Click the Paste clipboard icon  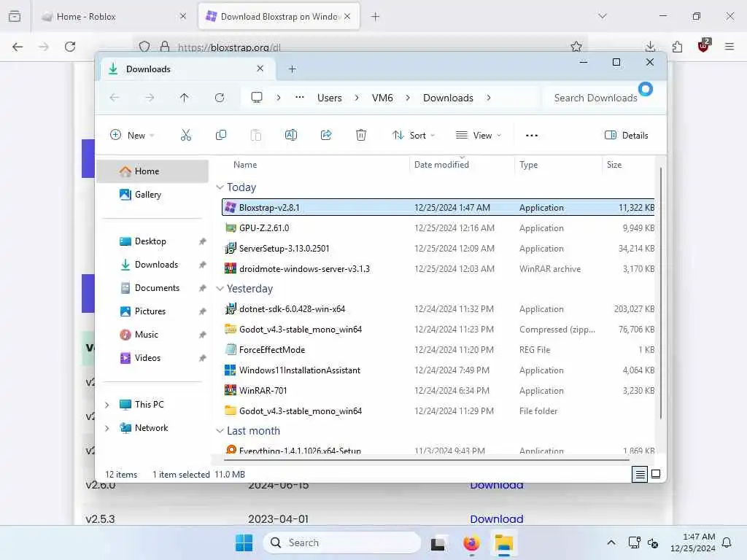coord(256,135)
